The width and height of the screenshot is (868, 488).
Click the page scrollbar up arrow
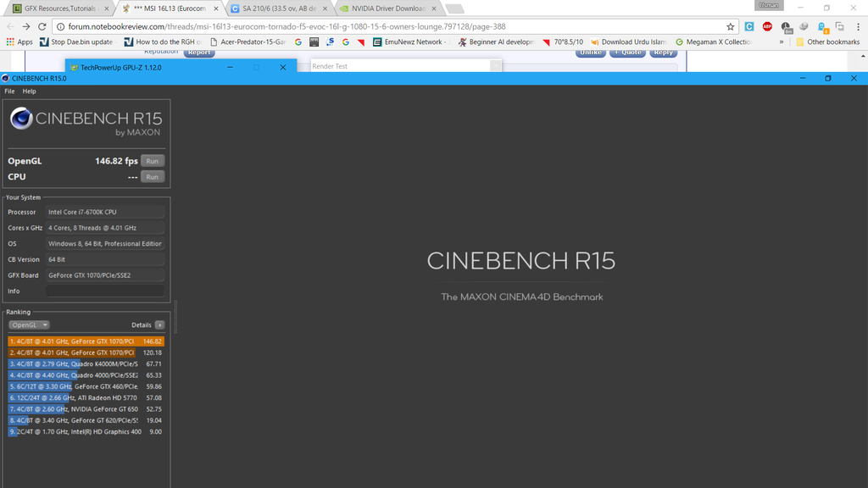pyautogui.click(x=863, y=56)
